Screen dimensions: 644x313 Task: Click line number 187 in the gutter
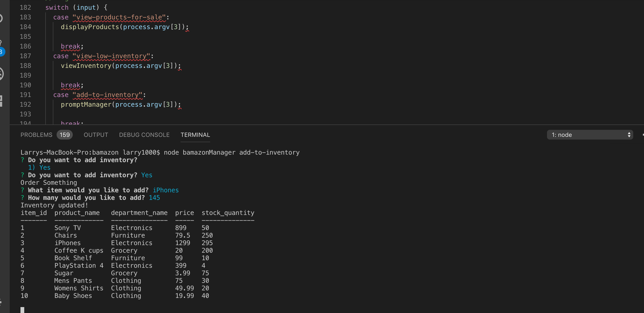click(25, 56)
